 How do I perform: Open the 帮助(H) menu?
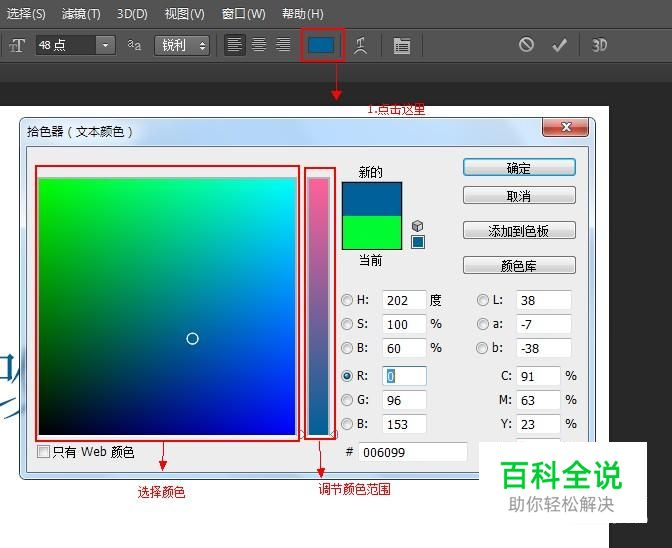303,14
